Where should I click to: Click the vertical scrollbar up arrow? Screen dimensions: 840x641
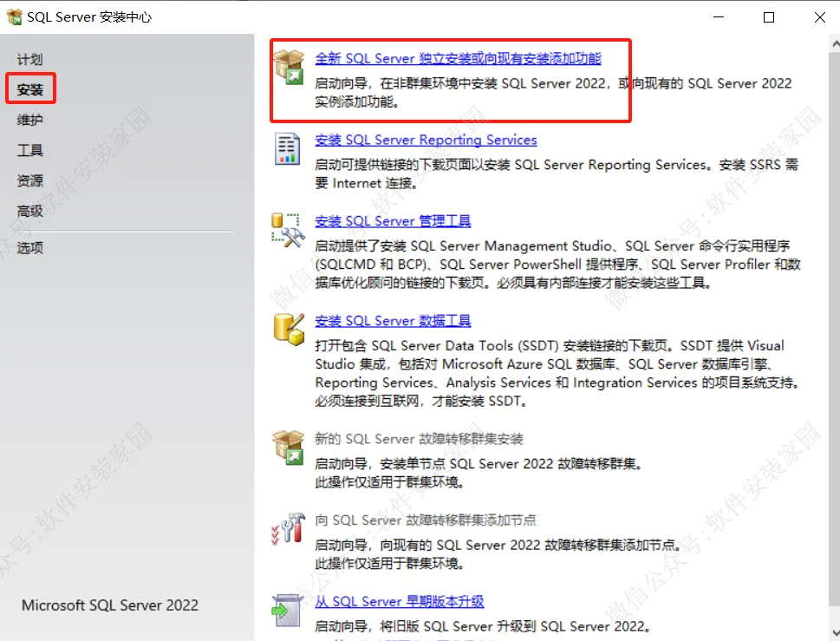(835, 45)
